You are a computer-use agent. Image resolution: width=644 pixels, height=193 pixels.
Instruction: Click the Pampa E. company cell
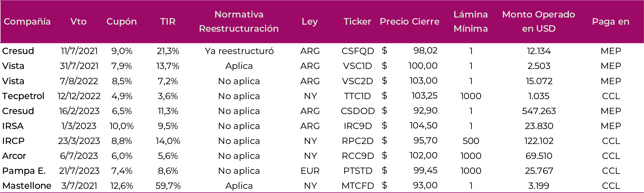[24, 171]
